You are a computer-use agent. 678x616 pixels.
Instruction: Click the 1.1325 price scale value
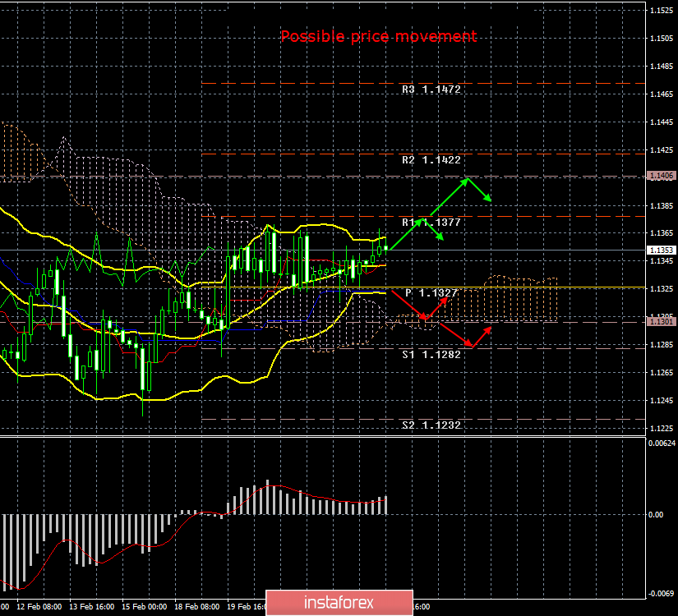click(662, 289)
